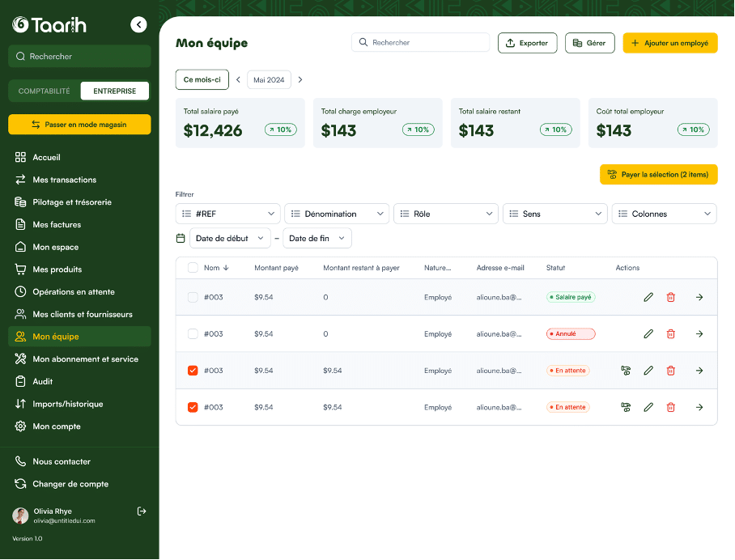Check the box for the Salaire payé row
735x560 pixels.
tap(193, 297)
